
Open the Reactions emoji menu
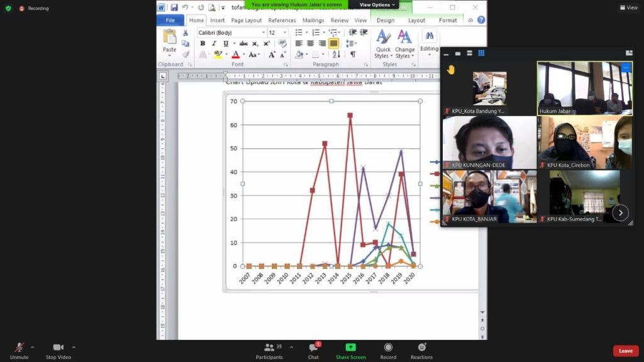pos(421,348)
